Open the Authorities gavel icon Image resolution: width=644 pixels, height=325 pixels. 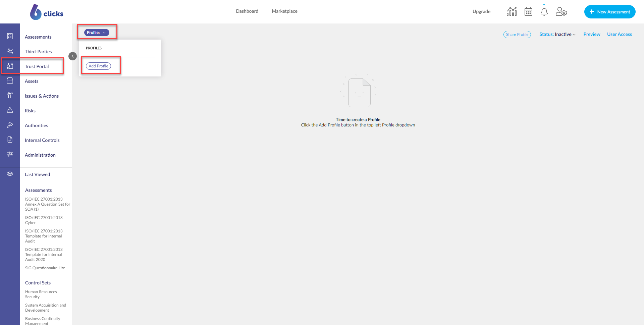click(10, 125)
